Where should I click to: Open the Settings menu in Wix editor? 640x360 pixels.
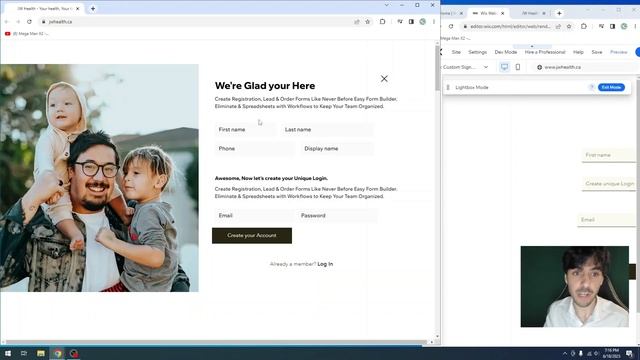click(x=478, y=52)
